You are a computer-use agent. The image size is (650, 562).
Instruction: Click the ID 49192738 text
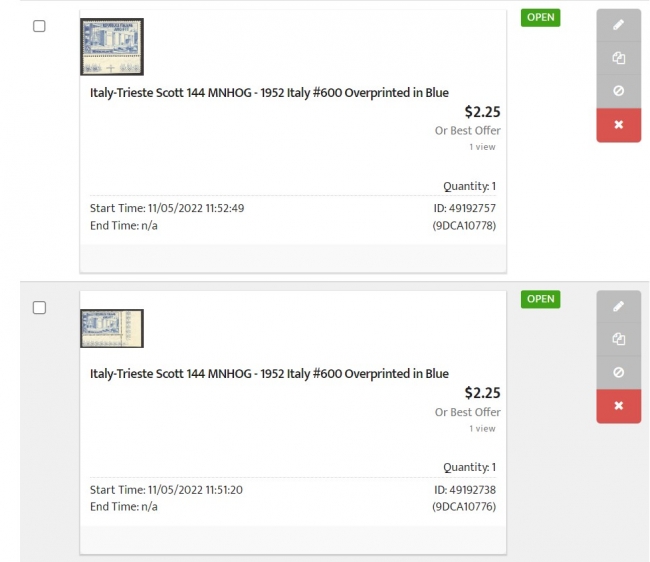[465, 490]
